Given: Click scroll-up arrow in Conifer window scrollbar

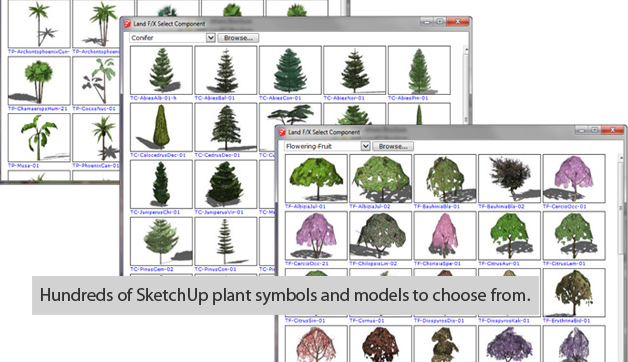Looking at the screenshot, I should pyautogui.click(x=465, y=50).
